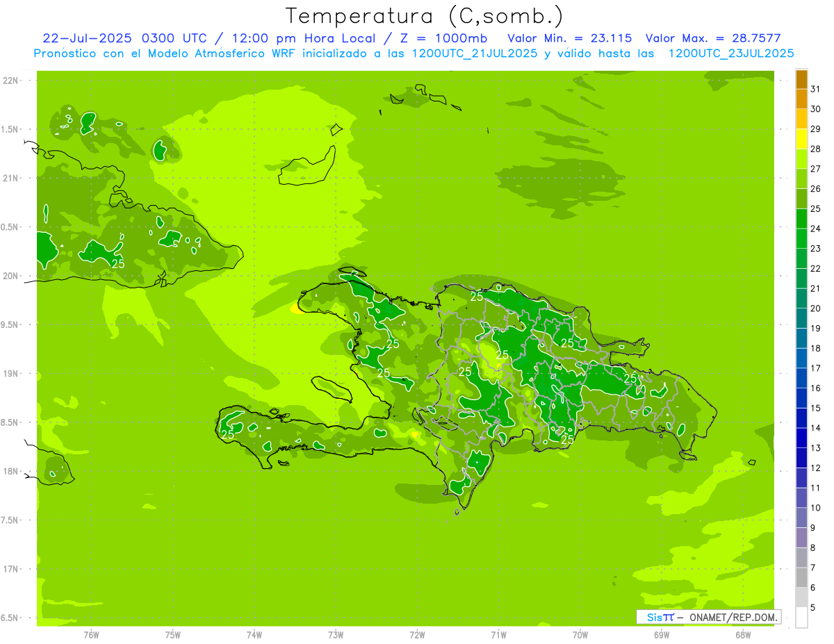Select the gray legend swatch between 6 and 7
The height and width of the screenshot is (644, 834).
point(801,577)
